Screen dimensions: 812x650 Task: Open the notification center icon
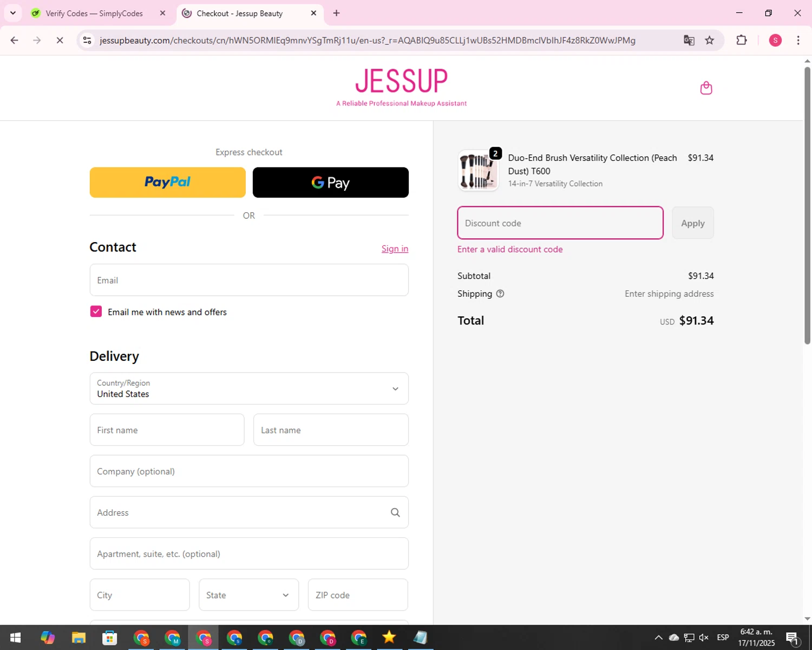[793, 638]
